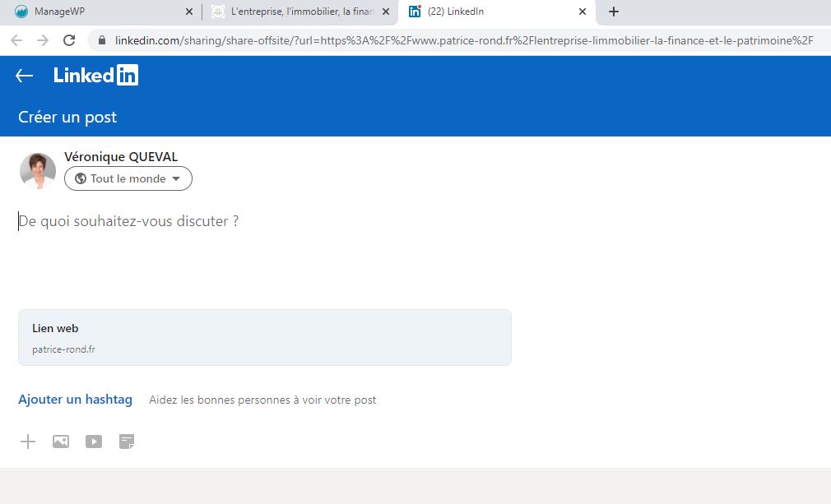Open a new browser tab with plus
Screen dimensions: 831x504
614,12
